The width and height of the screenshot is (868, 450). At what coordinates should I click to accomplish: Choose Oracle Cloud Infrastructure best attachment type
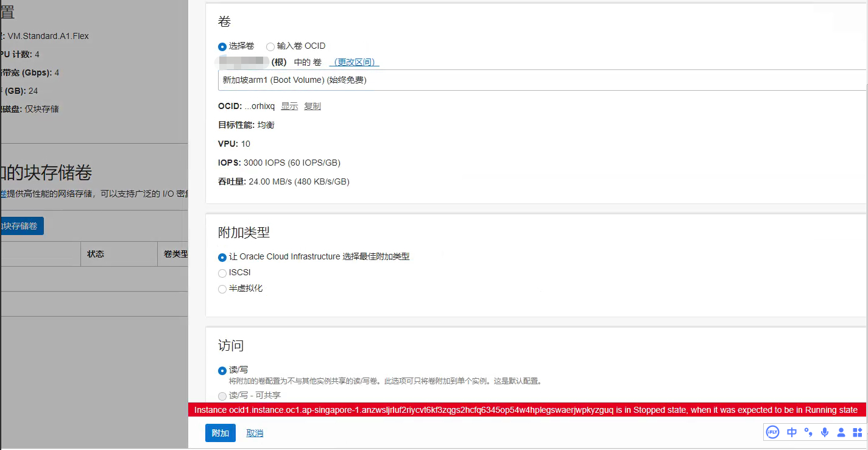tap(222, 257)
